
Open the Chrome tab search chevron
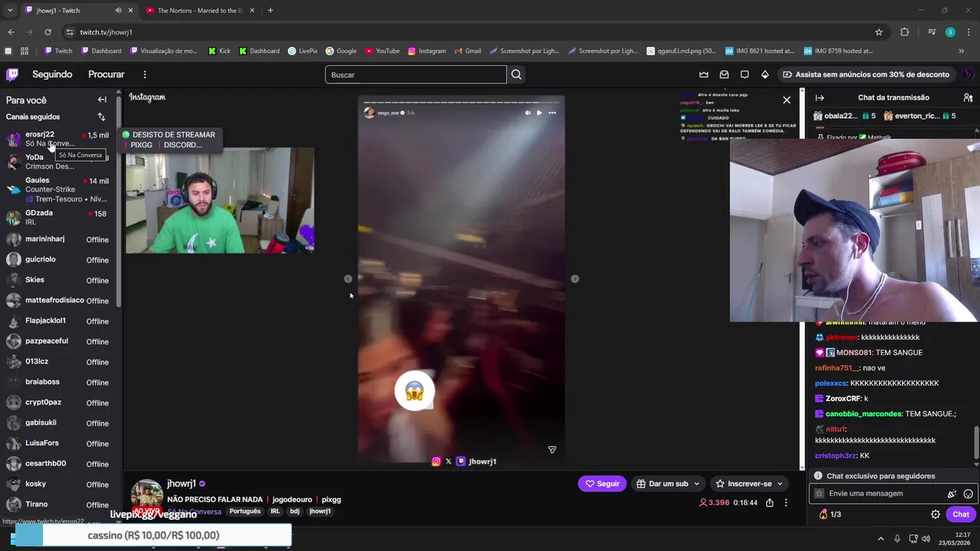click(x=10, y=11)
